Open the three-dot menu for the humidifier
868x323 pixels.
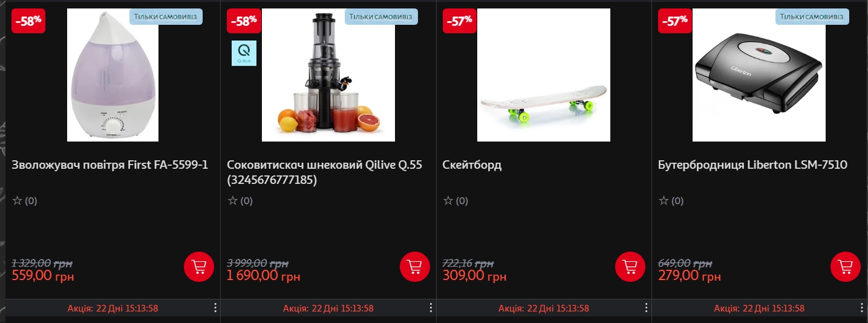pyautogui.click(x=215, y=308)
